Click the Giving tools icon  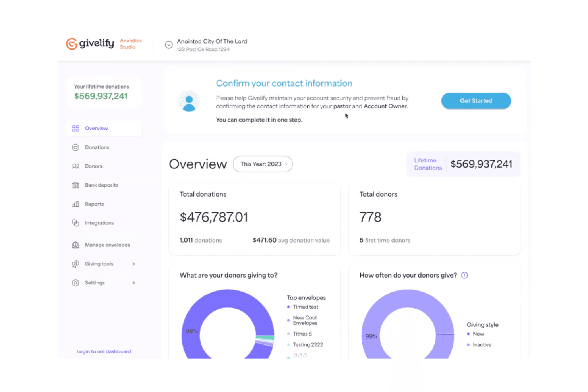tap(75, 264)
